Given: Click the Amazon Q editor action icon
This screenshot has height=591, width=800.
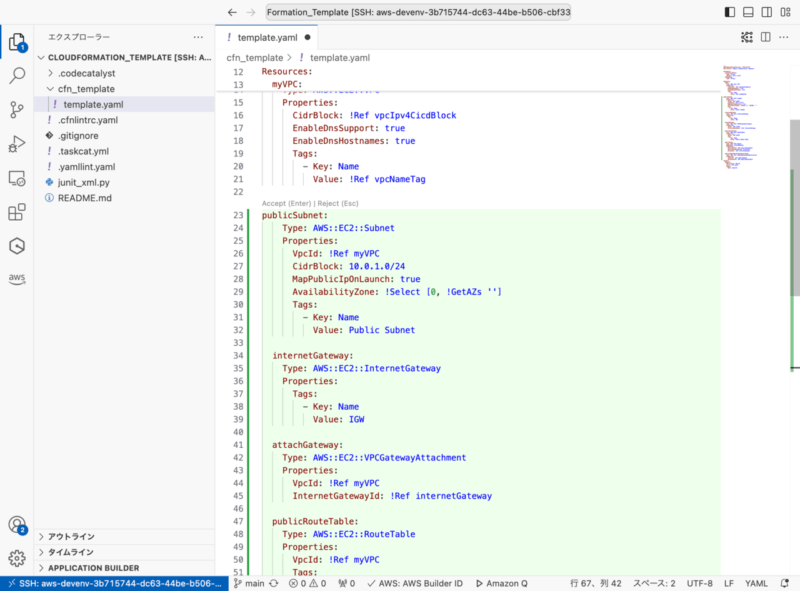Looking at the screenshot, I should point(747,37).
